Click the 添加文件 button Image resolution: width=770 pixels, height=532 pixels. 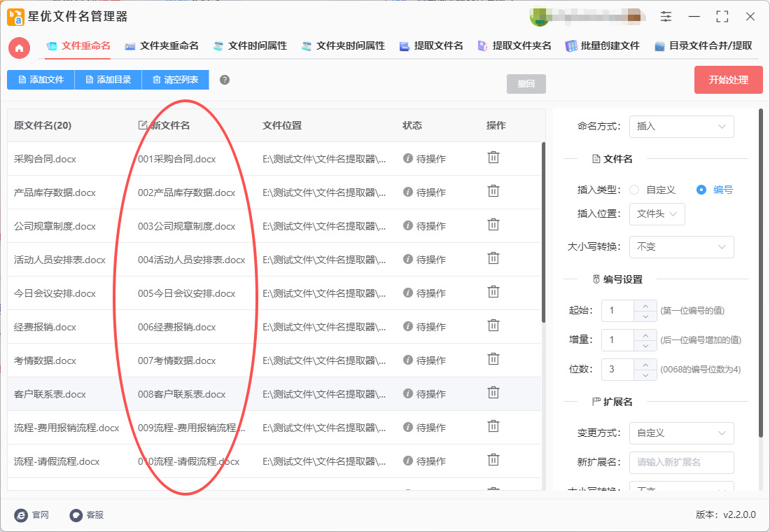tap(41, 80)
